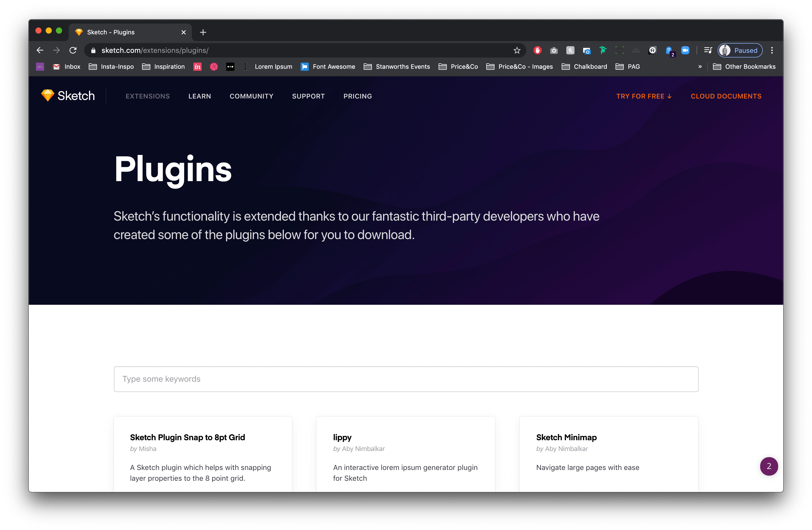Click the media control playlist icon

pos(708,51)
